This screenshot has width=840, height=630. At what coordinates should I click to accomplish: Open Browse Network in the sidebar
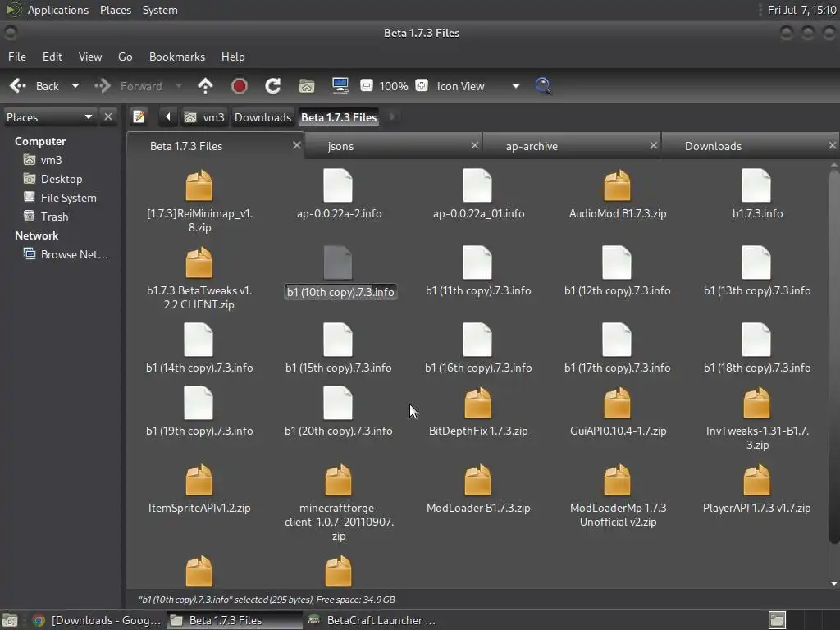[x=74, y=254]
